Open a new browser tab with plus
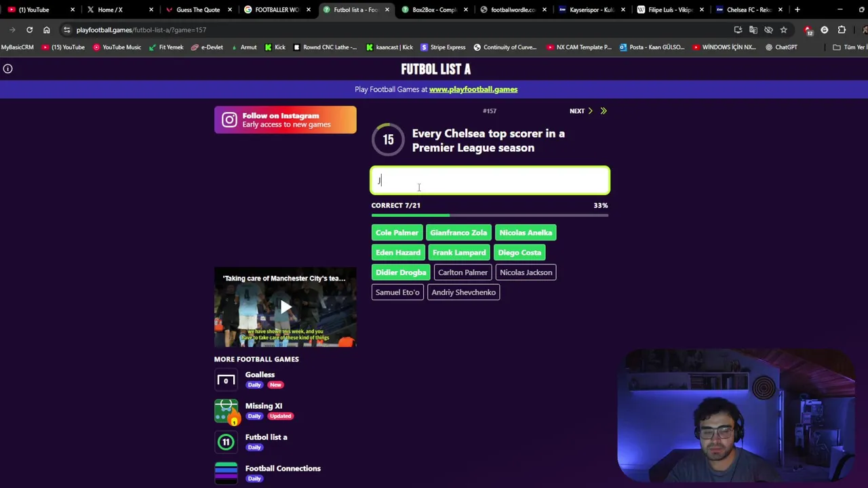 [x=797, y=9]
